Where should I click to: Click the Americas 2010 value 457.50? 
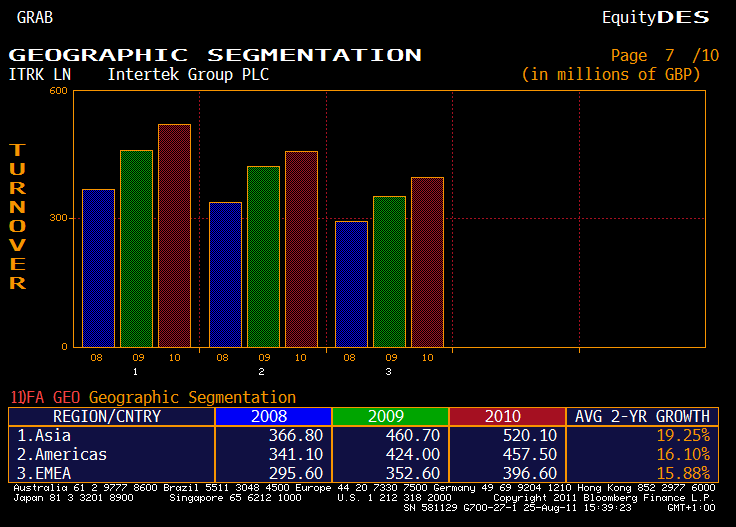pos(531,453)
